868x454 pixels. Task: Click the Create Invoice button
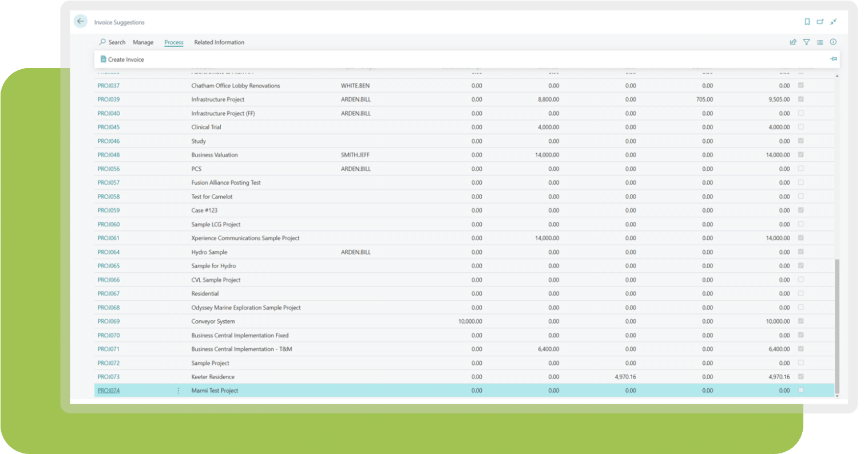pyautogui.click(x=122, y=59)
